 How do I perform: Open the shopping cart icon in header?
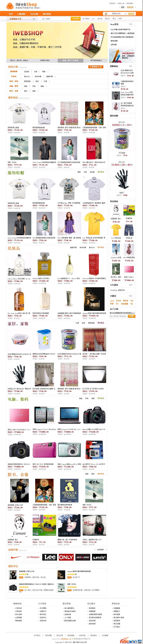click(106, 13)
